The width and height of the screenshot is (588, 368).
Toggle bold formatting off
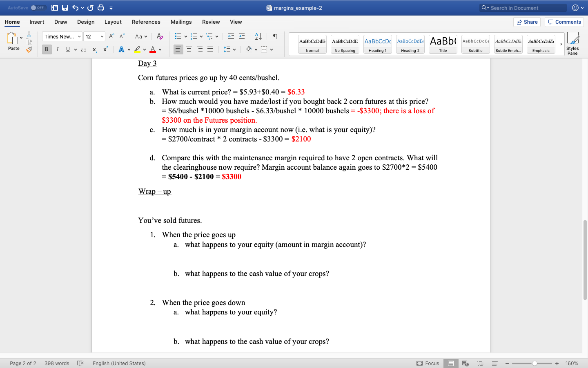click(47, 49)
